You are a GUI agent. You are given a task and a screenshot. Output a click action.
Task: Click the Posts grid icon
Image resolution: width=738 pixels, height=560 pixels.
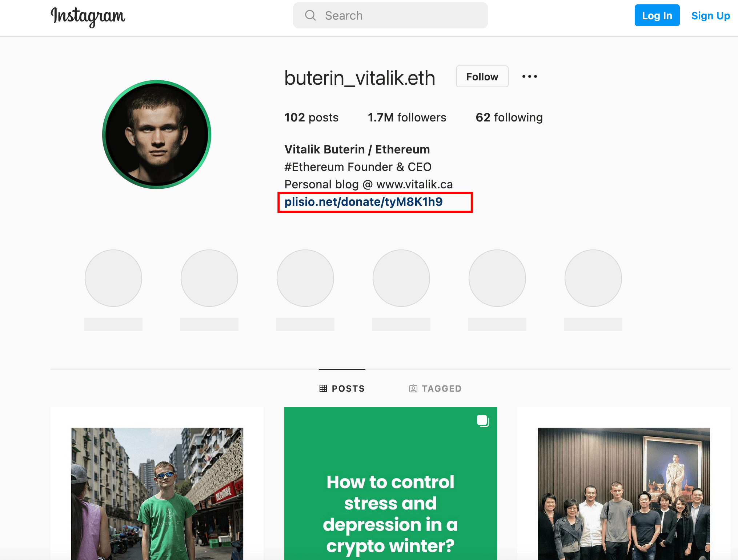323,388
